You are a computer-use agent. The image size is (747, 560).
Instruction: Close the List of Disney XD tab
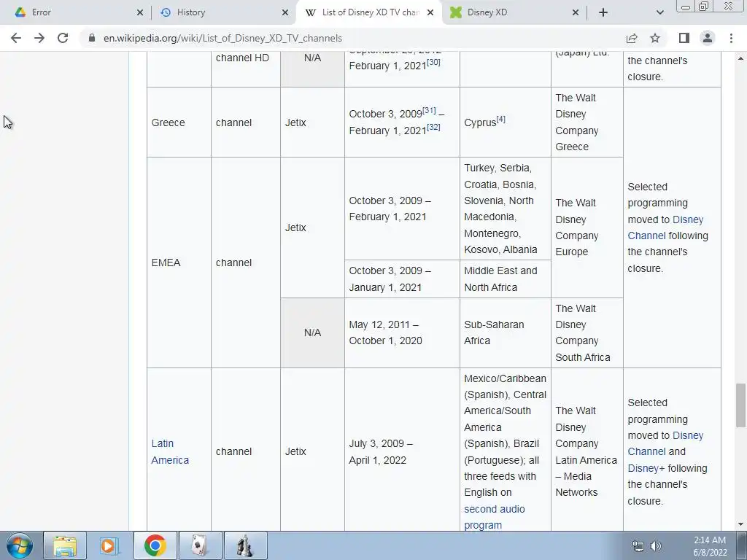430,12
